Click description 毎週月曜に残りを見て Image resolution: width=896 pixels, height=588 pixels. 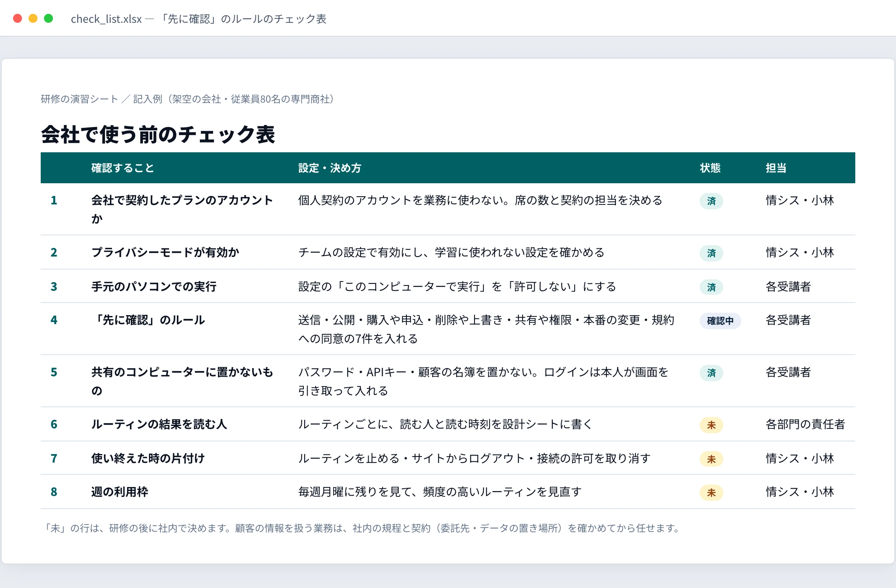(x=440, y=492)
